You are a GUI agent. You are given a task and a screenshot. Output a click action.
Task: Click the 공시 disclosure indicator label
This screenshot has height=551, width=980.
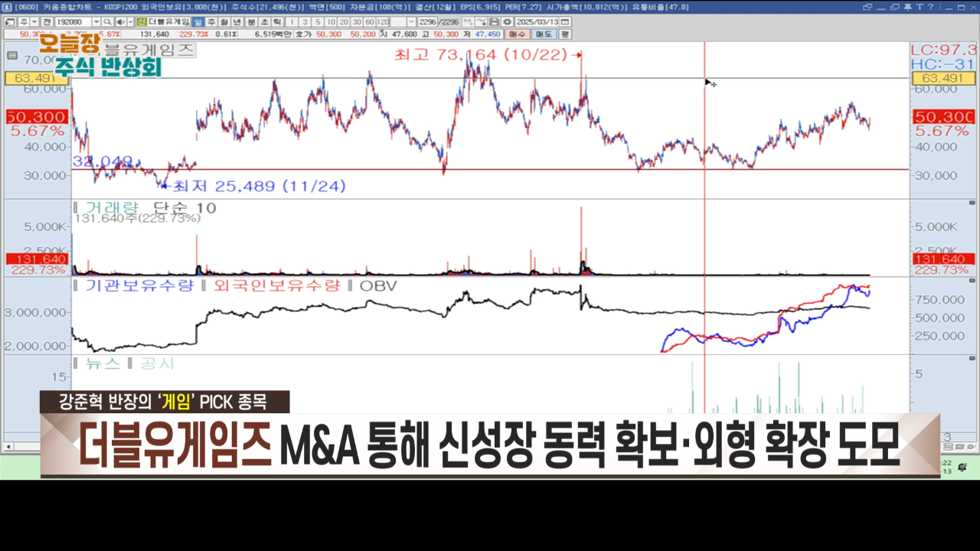point(157,364)
